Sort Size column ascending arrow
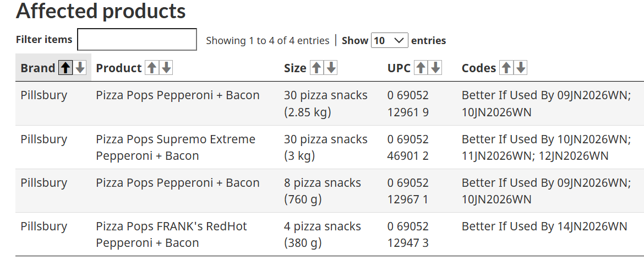This screenshot has height=259, width=644. 316,68
